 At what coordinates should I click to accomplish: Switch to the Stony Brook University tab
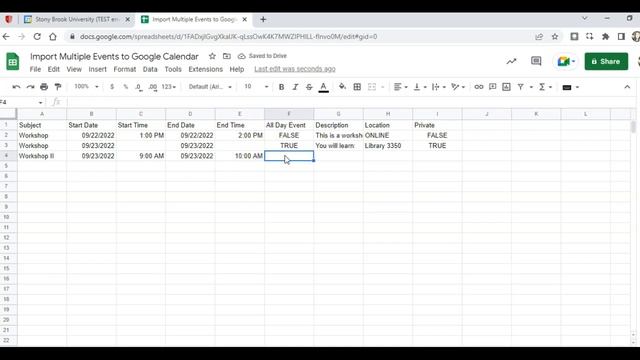point(77,20)
